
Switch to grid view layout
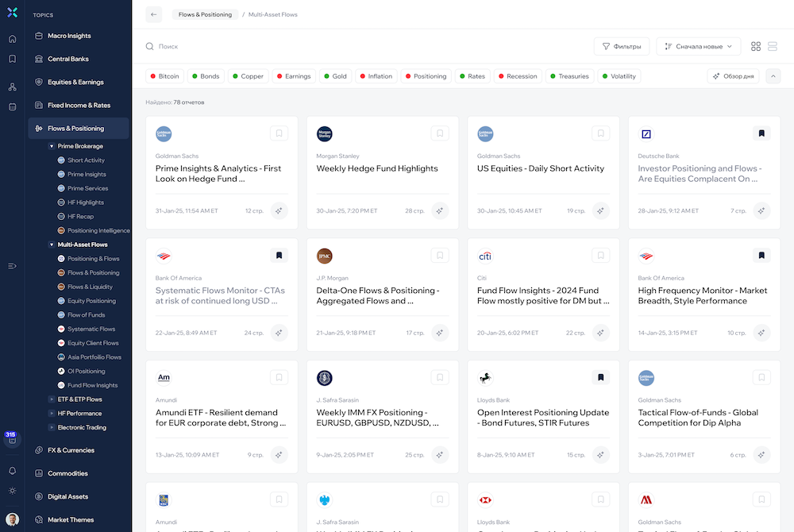[756, 47]
